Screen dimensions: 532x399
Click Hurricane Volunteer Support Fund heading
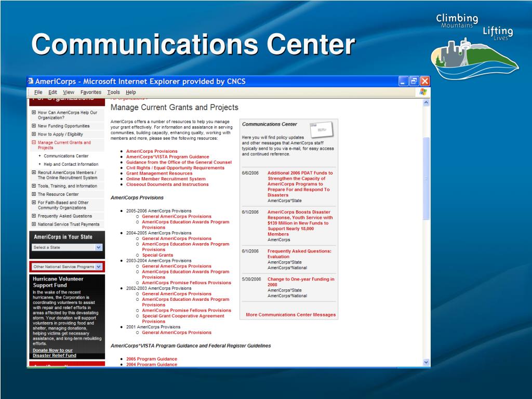click(x=58, y=282)
